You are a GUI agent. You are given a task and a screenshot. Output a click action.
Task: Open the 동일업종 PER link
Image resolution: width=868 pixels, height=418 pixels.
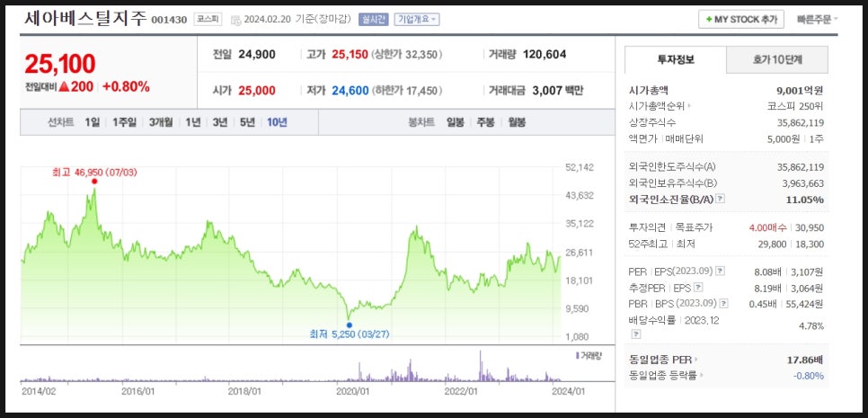[x=661, y=360]
